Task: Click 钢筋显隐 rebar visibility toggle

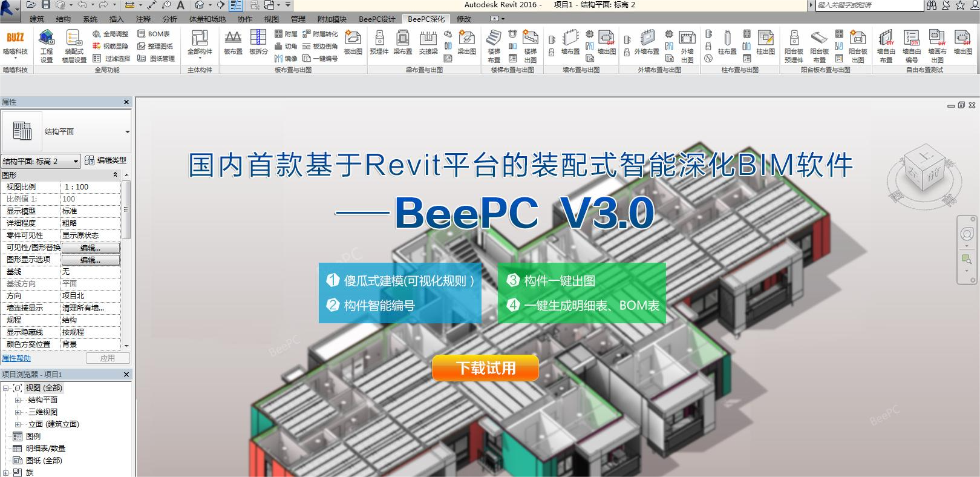Action: tap(110, 46)
